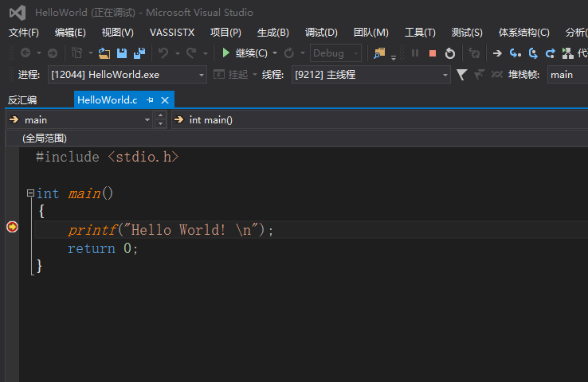Image resolution: width=588 pixels, height=382 pixels.
Task: Click the #include <stdio.h> line
Action: coord(108,157)
